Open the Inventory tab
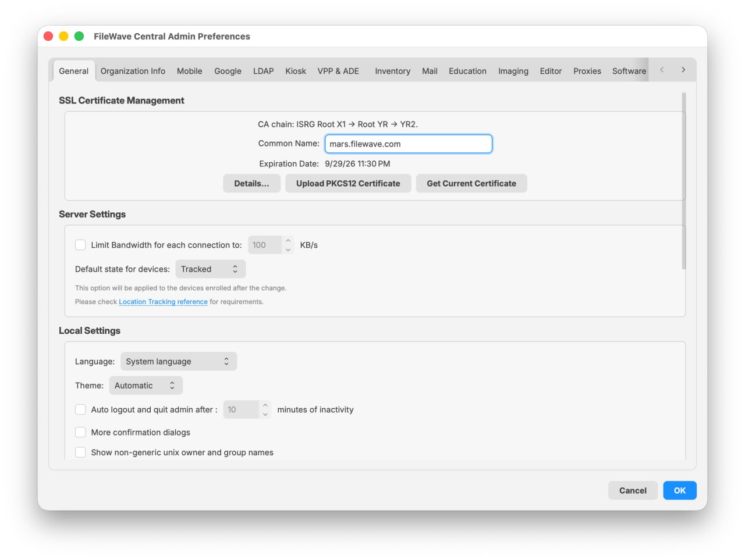 pos(392,71)
